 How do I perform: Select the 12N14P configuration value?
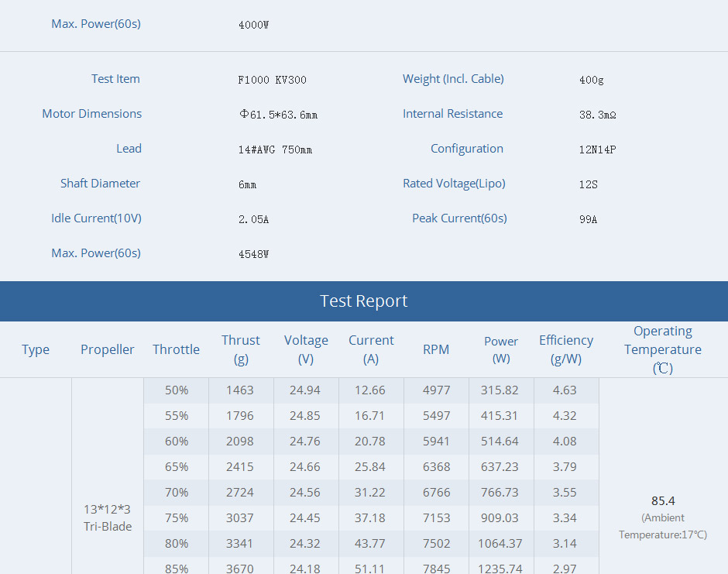(597, 150)
